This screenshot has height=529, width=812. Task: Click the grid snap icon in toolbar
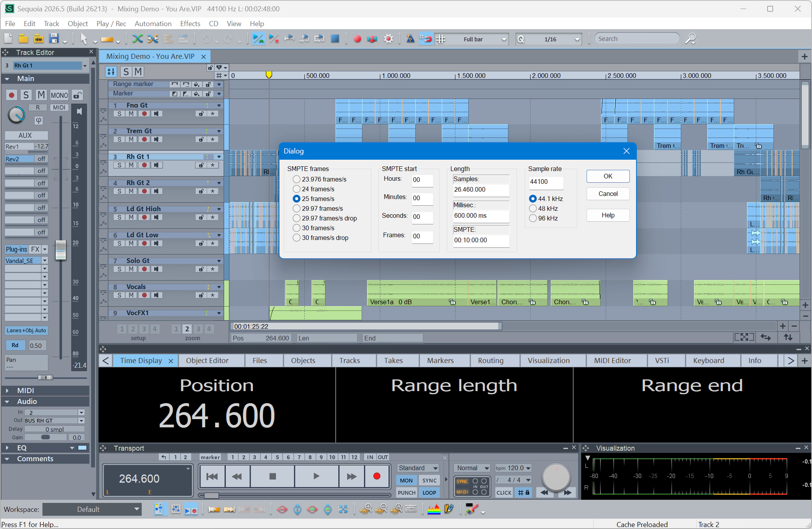440,39
